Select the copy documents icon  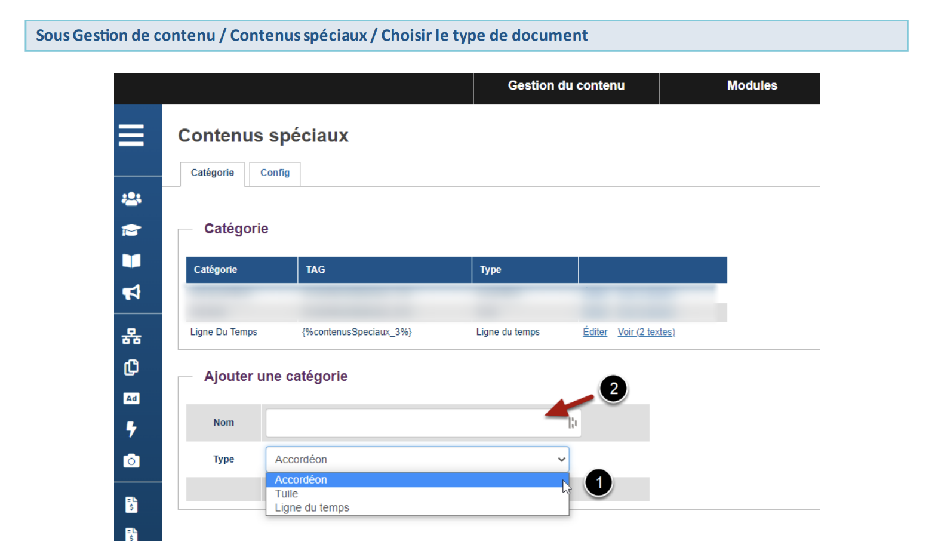point(131,367)
